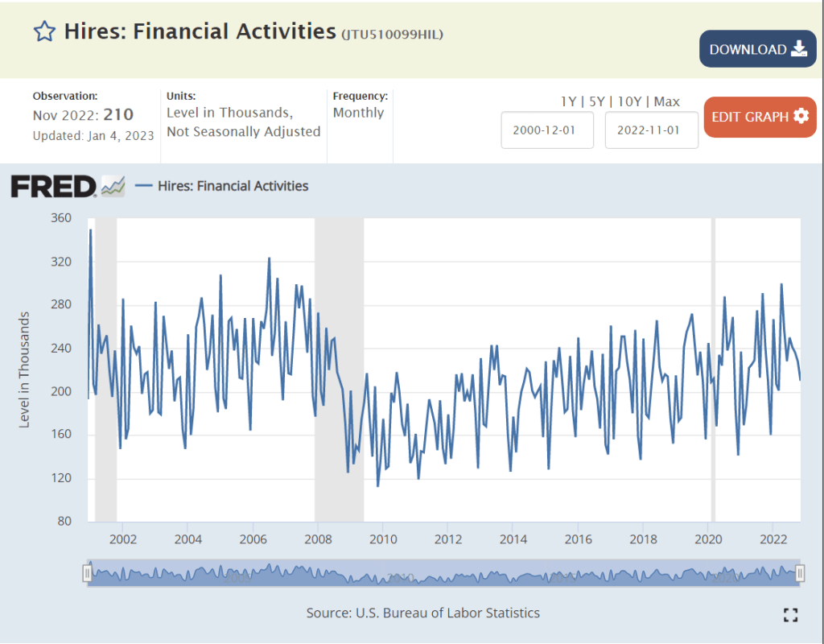This screenshot has height=644, width=824.
Task: Click the right handle of the range slider
Action: click(x=800, y=573)
